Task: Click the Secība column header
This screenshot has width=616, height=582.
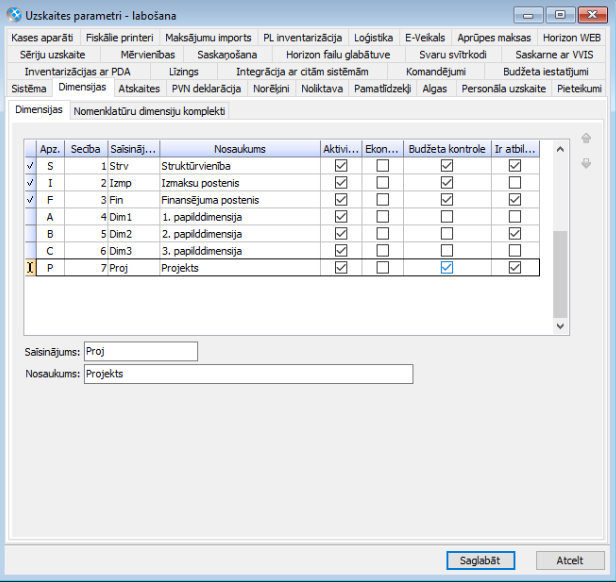Action: [86, 149]
